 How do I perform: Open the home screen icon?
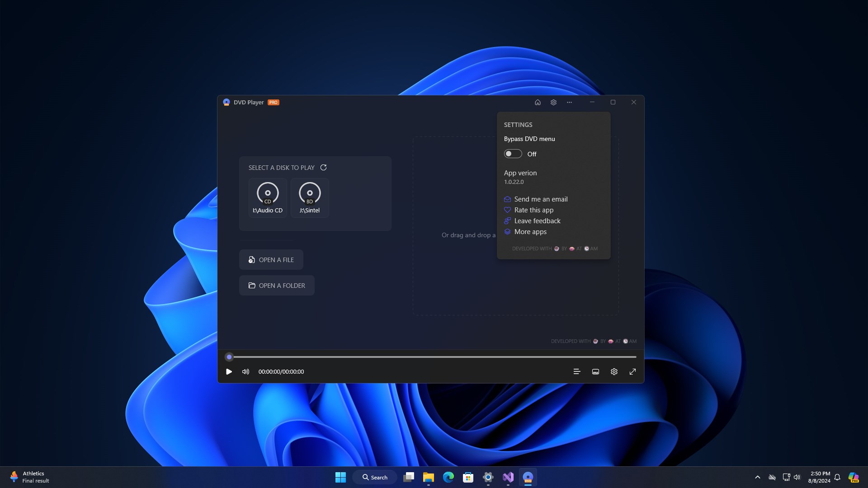click(538, 102)
